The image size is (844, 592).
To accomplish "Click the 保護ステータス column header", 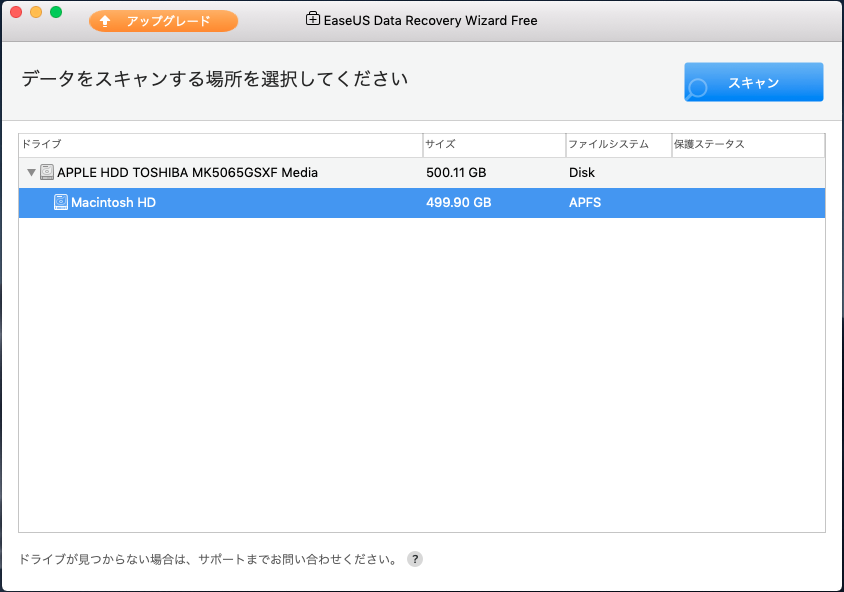I will click(x=748, y=144).
